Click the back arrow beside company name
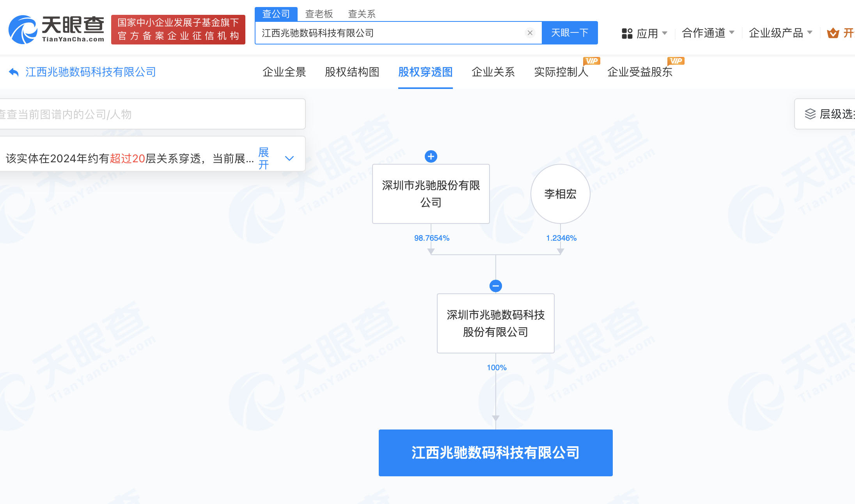 coord(14,72)
